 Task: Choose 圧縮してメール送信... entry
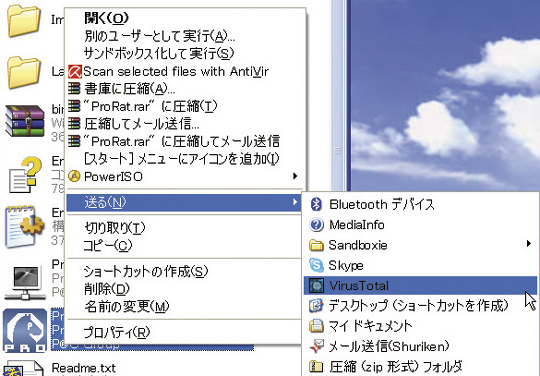point(185,123)
